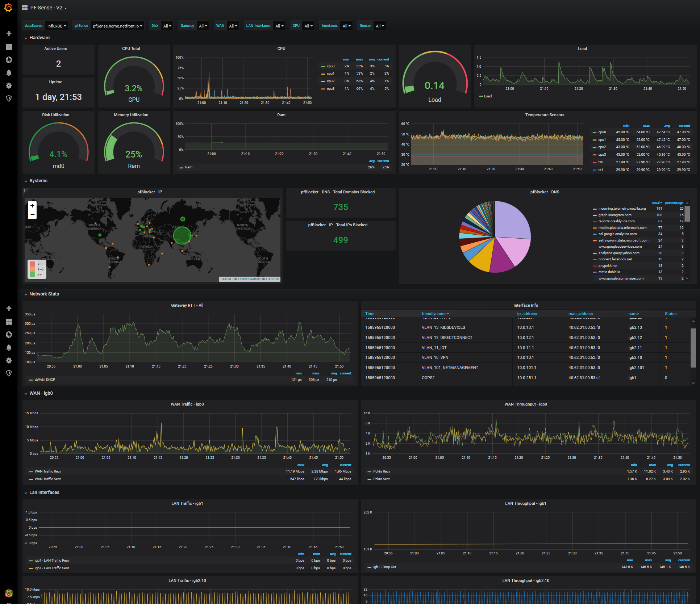Open the OpenStreetMap attribution link
The width and height of the screenshot is (700, 604).
[249, 279]
